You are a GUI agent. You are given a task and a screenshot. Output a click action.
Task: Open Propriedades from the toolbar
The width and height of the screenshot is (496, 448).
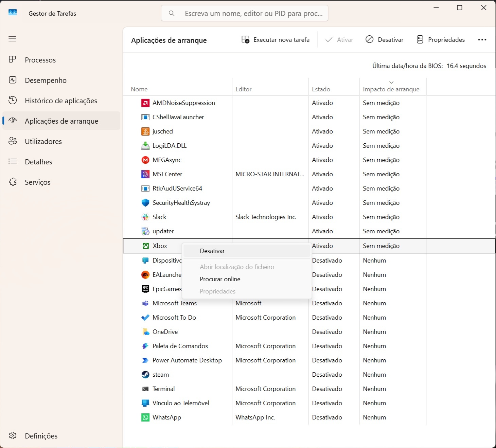tap(441, 40)
